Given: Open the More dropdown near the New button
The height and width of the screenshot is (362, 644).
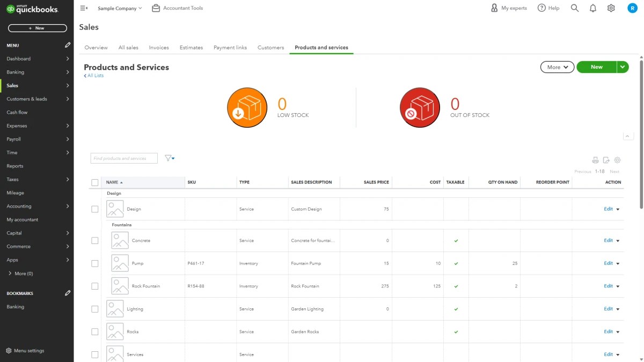Looking at the screenshot, I should point(557,67).
